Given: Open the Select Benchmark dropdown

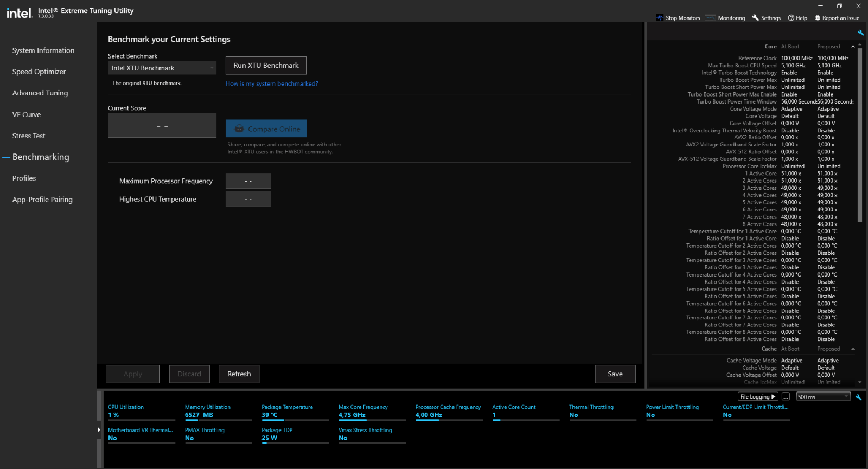Looking at the screenshot, I should tap(162, 68).
